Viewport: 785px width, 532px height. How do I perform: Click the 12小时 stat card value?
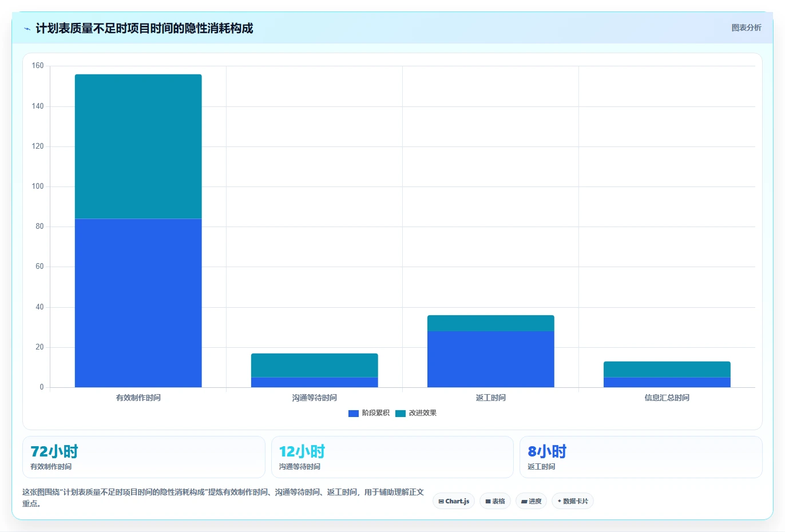point(302,451)
